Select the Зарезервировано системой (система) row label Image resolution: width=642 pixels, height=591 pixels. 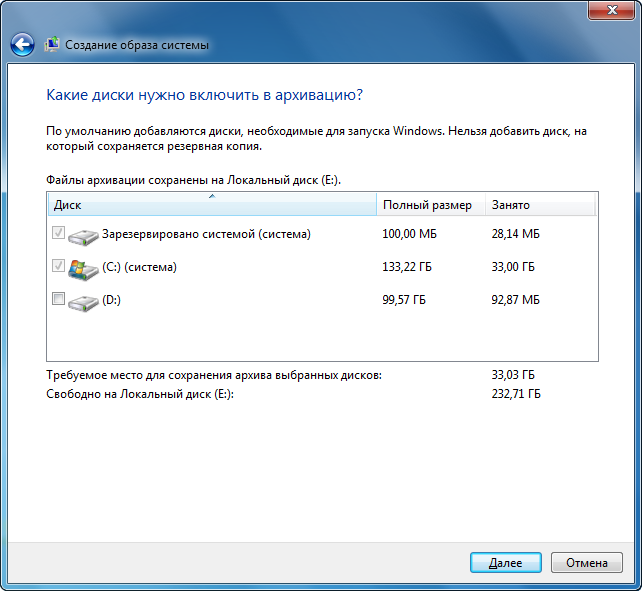(x=206, y=234)
